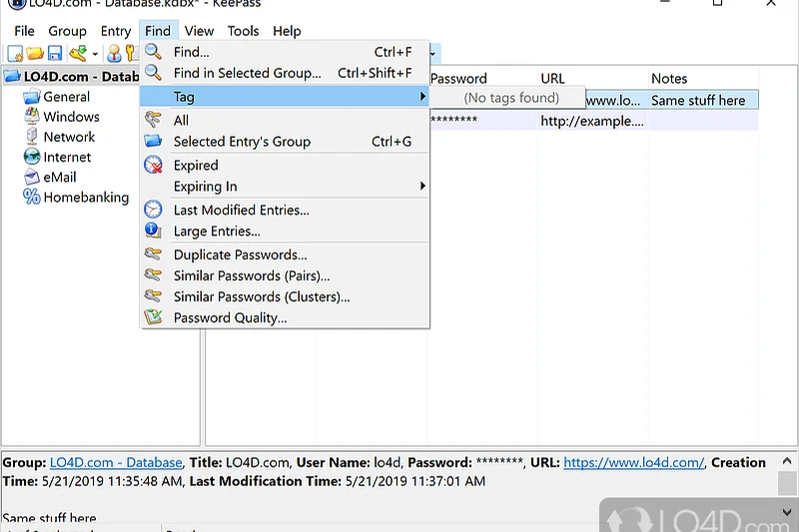Screen dimensions: 799x532
Task: Click the eMail envelope icon
Action: click(32, 177)
